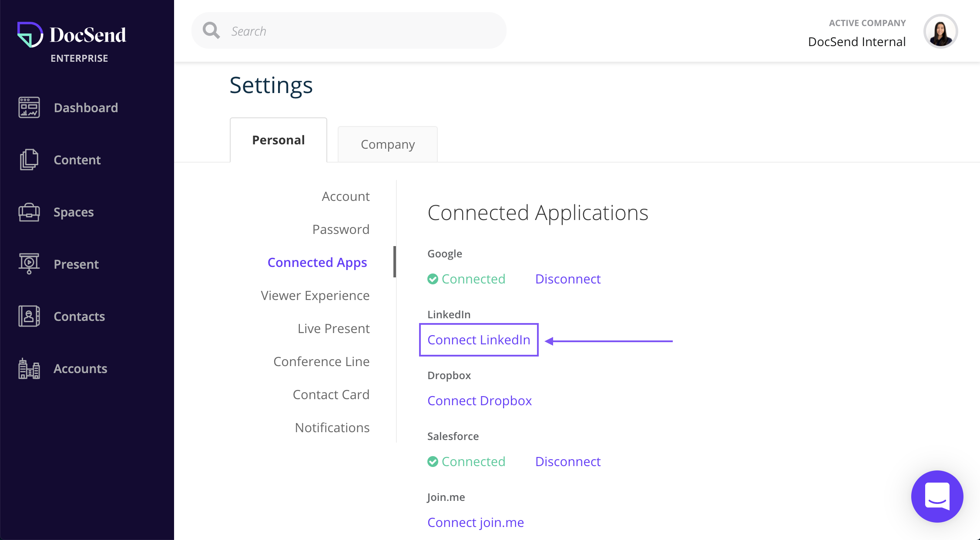Image resolution: width=980 pixels, height=540 pixels.
Task: Click the Google Connected status text
Action: click(x=473, y=279)
